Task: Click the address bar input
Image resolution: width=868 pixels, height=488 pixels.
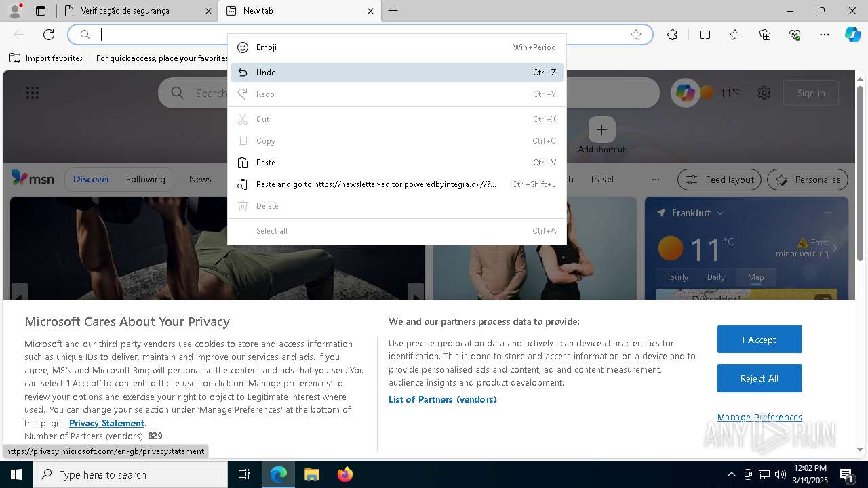Action: click(x=359, y=35)
